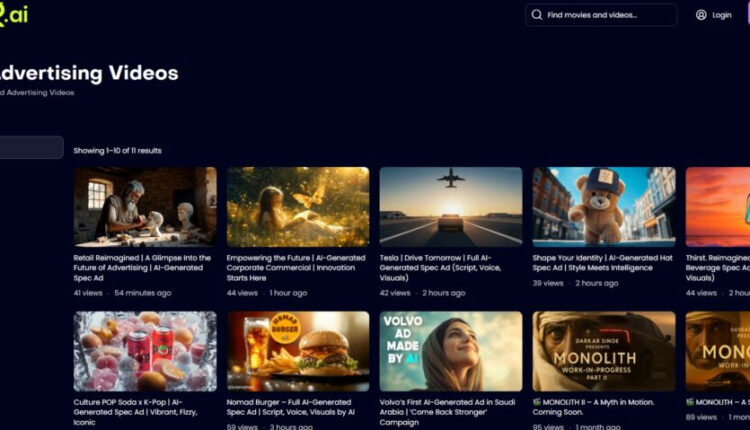Open the Culture POP Soda cans thumbnail
Viewport: 750px width, 430px height.
[x=145, y=351]
